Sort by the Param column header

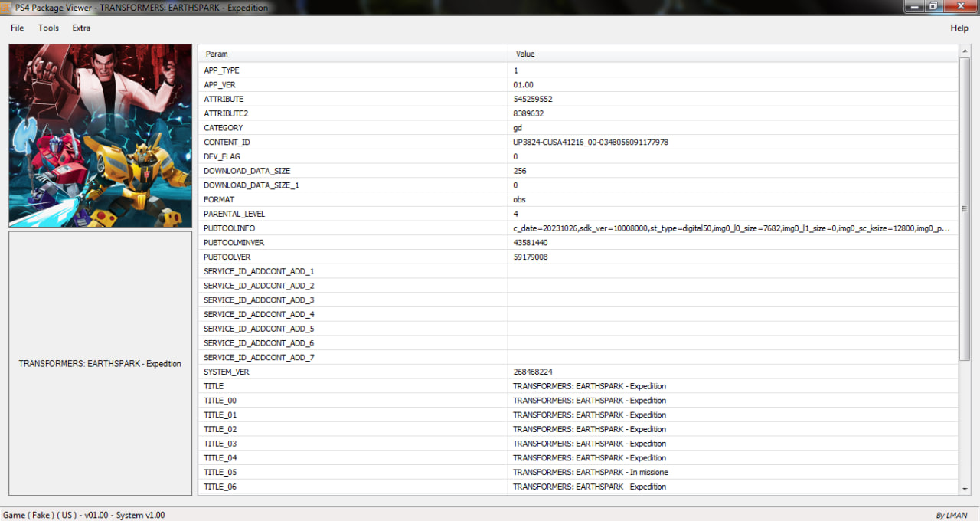(x=353, y=54)
